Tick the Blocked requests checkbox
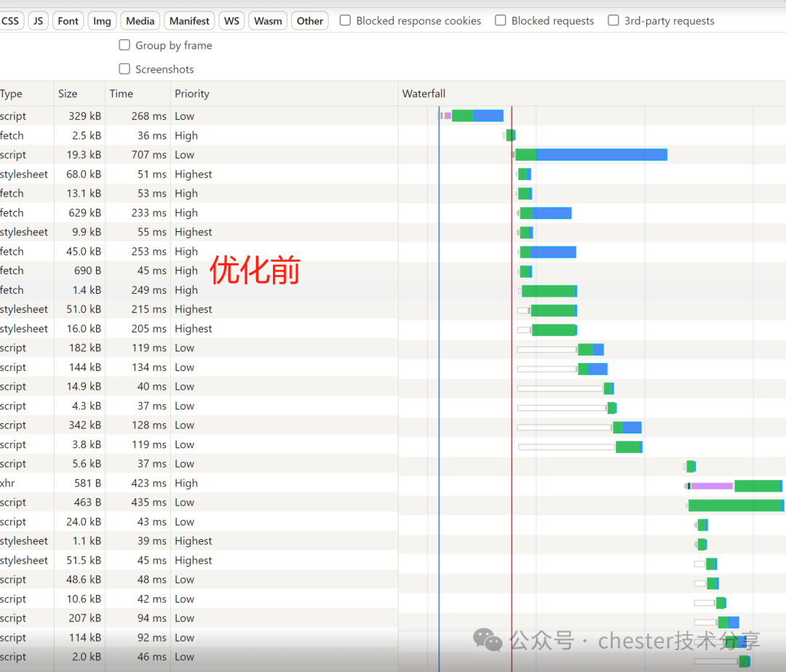This screenshot has height=672, width=786. pyautogui.click(x=500, y=20)
